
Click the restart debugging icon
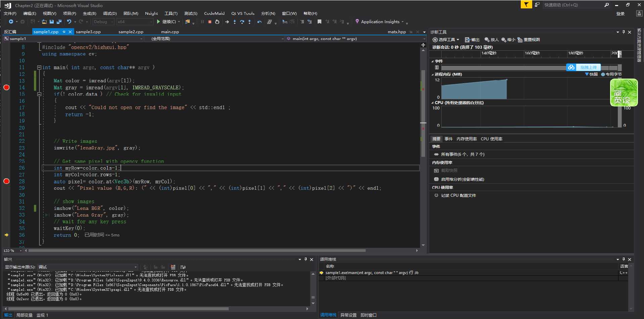217,22
